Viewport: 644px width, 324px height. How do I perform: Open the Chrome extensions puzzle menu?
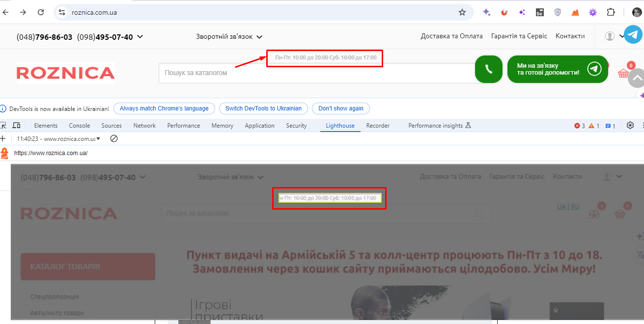click(611, 12)
